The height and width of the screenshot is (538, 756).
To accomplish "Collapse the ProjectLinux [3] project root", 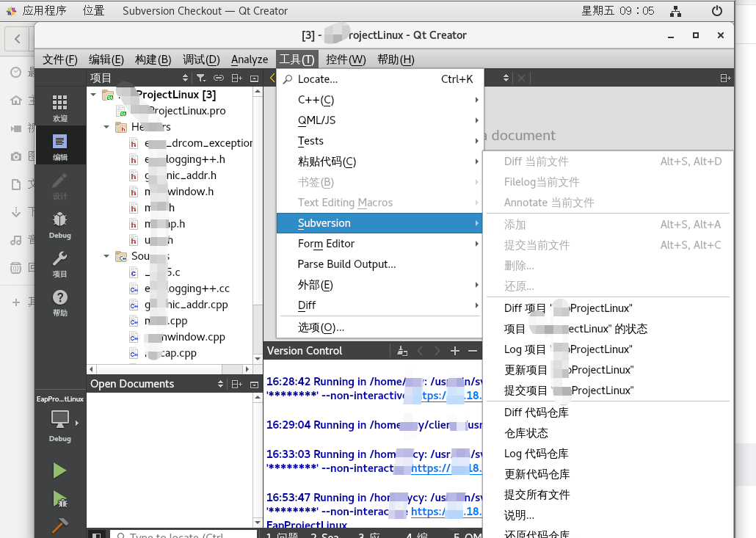I will click(93, 95).
